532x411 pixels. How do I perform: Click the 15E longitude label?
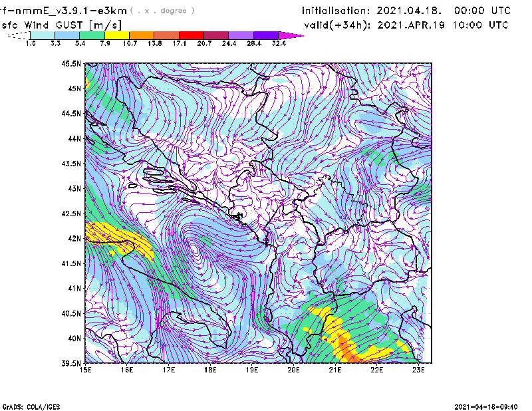(85, 370)
